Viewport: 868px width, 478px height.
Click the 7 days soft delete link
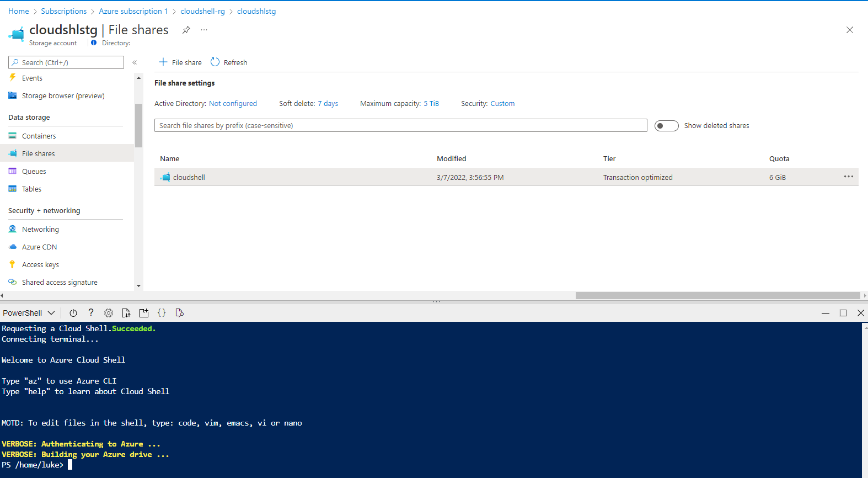[328, 103]
